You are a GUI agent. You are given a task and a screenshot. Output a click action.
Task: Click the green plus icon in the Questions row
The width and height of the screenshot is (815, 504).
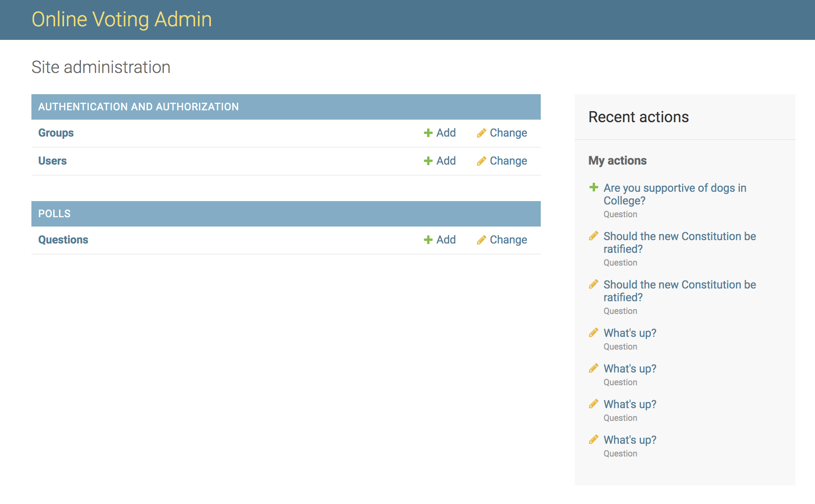[x=428, y=240]
